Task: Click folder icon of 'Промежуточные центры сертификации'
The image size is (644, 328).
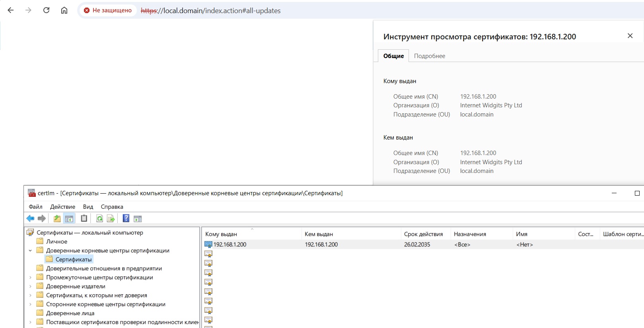Action: [40, 277]
